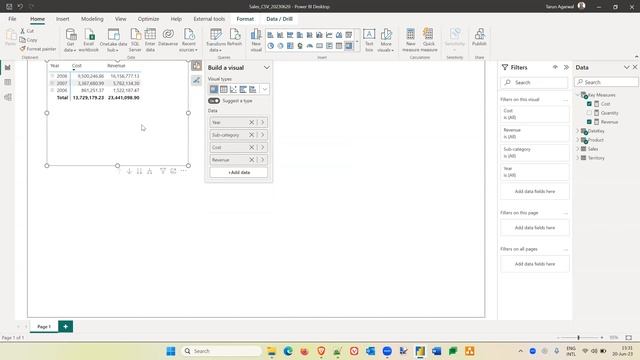
Task: Click the Refresh icon in ribbon
Action: tap(235, 38)
